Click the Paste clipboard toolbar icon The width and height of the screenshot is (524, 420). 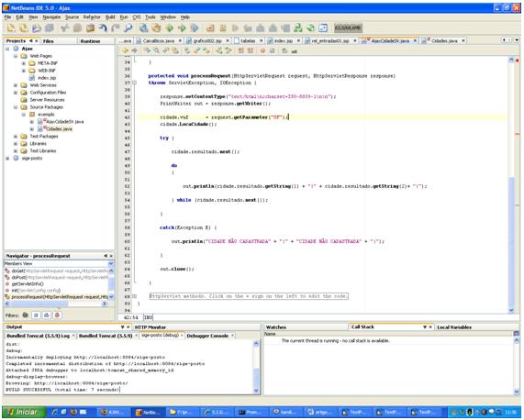tap(90, 28)
